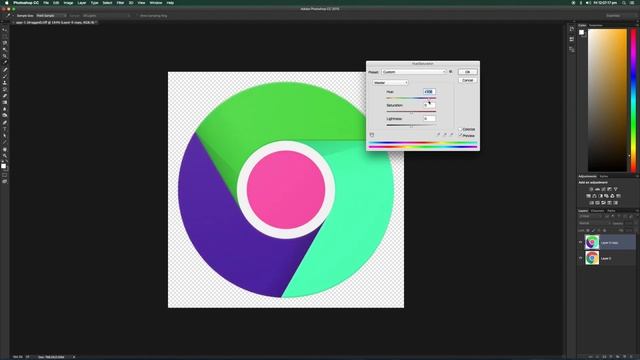Switch to the Styles tab

click(604, 176)
